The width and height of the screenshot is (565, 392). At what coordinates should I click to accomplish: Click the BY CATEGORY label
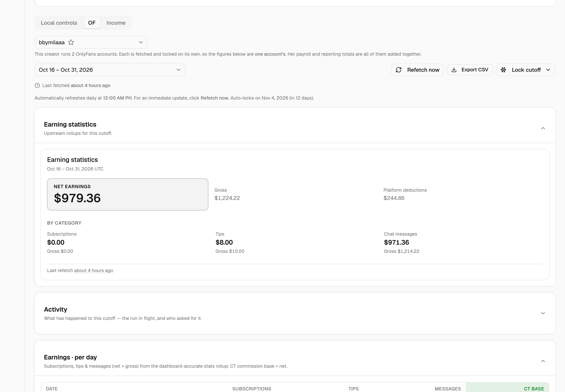tap(64, 223)
